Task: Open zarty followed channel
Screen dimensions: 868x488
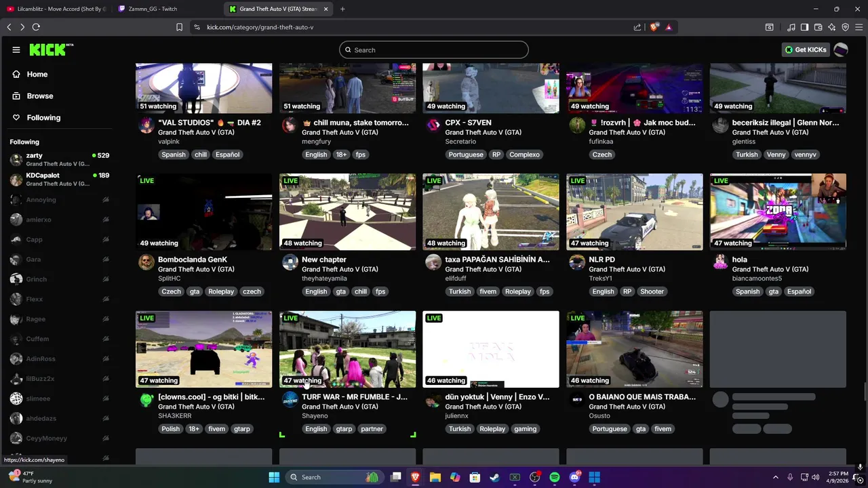Action: pyautogui.click(x=59, y=159)
